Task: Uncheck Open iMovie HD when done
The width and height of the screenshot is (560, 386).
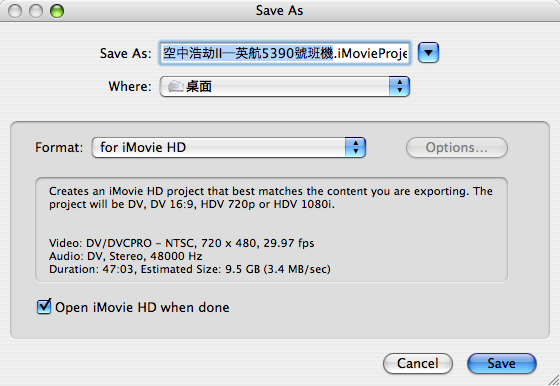Action: (44, 307)
